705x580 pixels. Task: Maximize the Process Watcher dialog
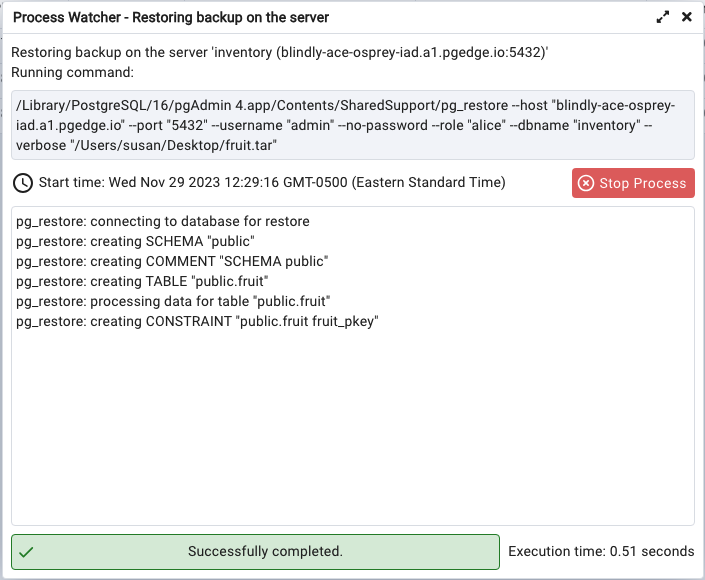point(662,17)
